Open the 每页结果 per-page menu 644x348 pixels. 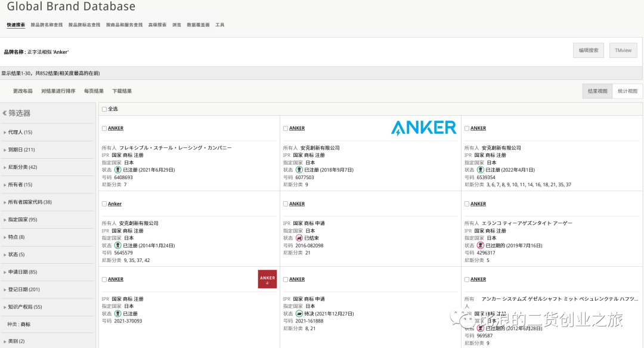[94, 91]
